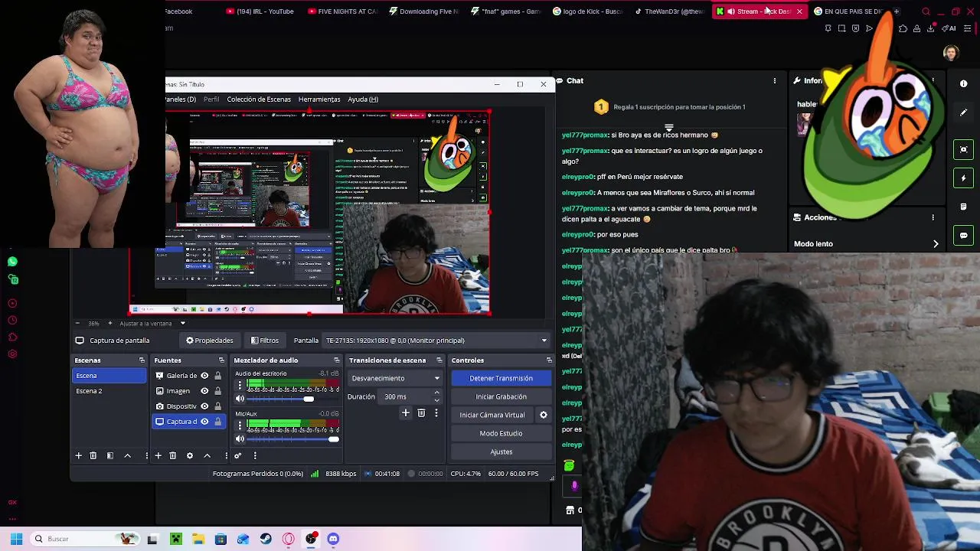The image size is (980, 551).
Task: Pop out the Mezclador de audio dock
Action: [337, 360]
